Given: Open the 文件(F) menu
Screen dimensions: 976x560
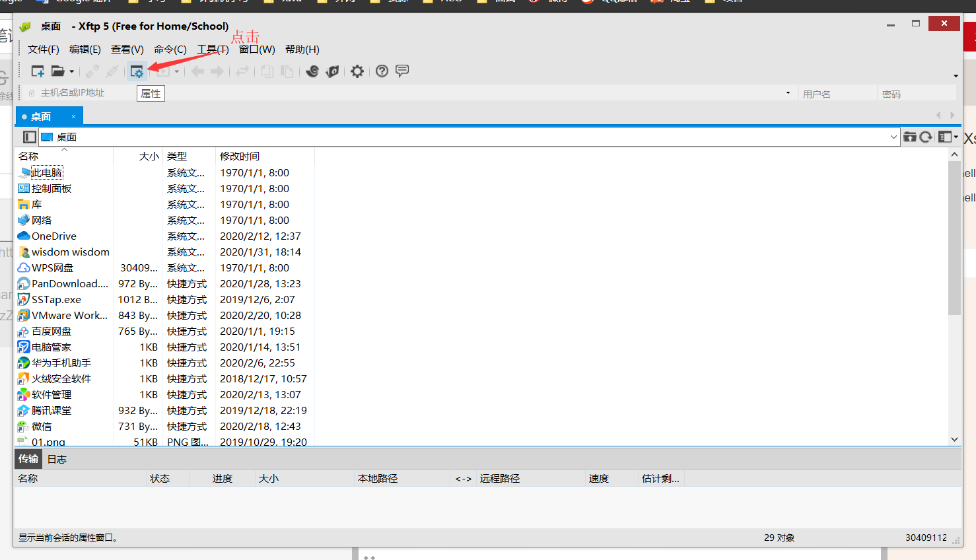Looking at the screenshot, I should coord(44,50).
